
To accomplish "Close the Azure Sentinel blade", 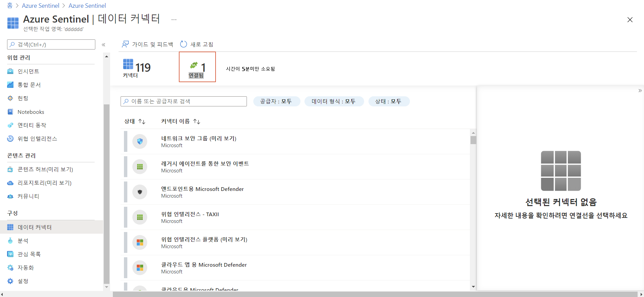I will pyautogui.click(x=630, y=20).
